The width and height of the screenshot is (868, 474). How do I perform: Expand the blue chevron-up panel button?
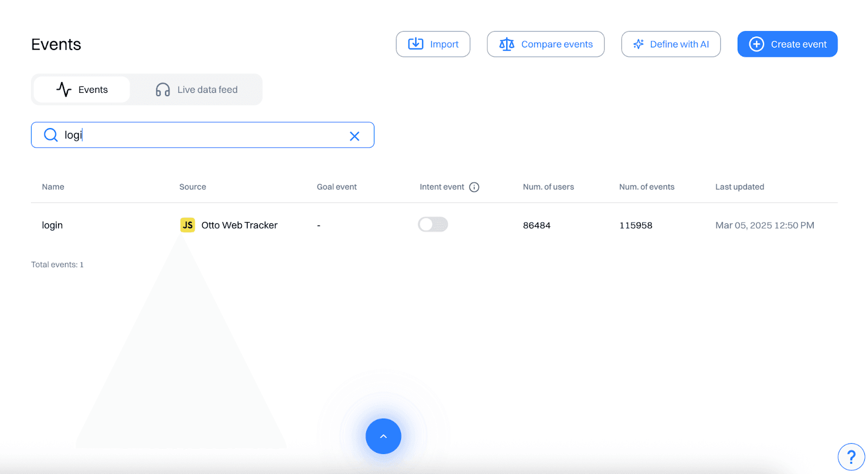(x=383, y=436)
